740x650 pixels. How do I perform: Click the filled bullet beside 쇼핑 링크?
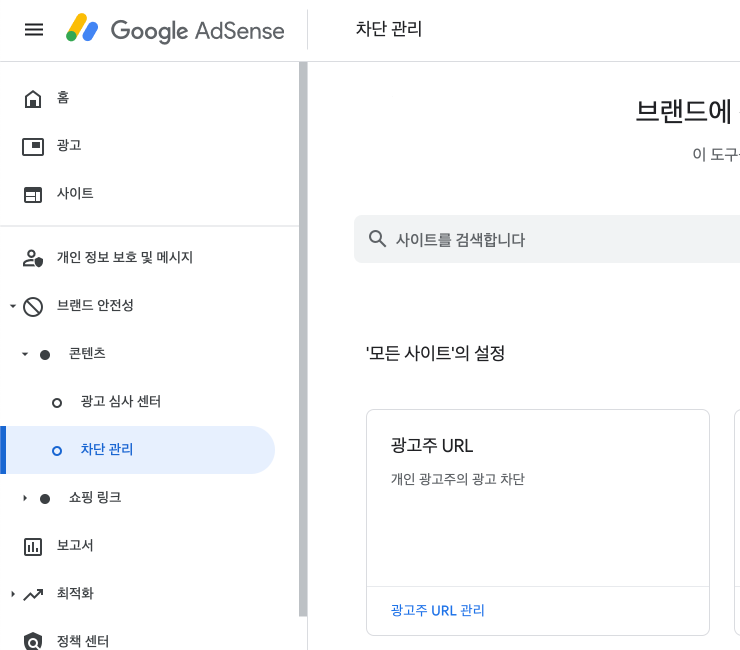[x=45, y=499]
